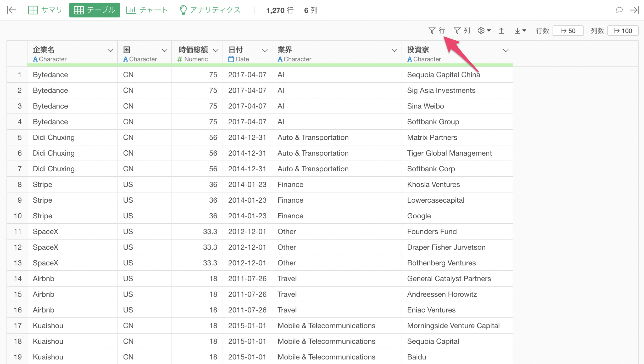This screenshot has height=364, width=644.
Task: Open the column filter (列) funnel
Action: coord(462,31)
